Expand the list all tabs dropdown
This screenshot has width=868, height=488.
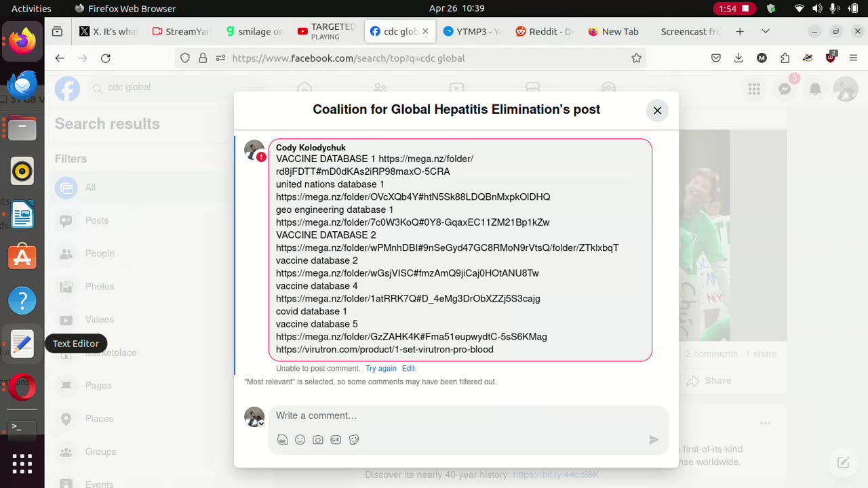pos(766,31)
